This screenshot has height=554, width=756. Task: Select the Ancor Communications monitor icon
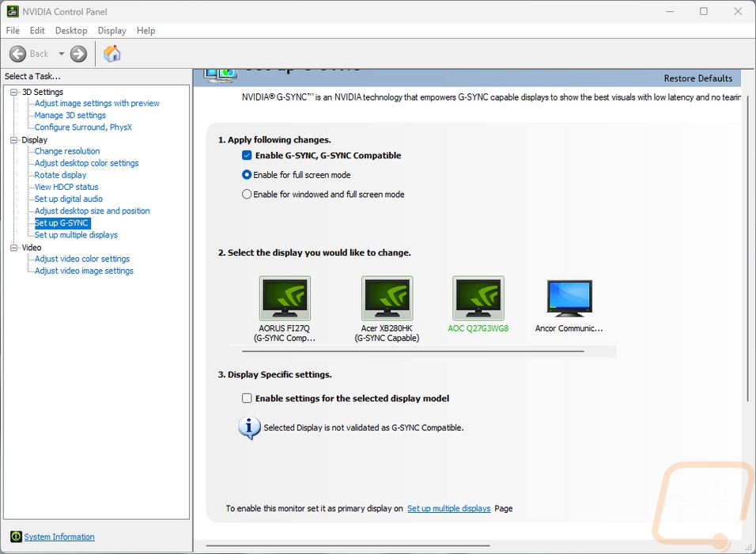[569, 298]
